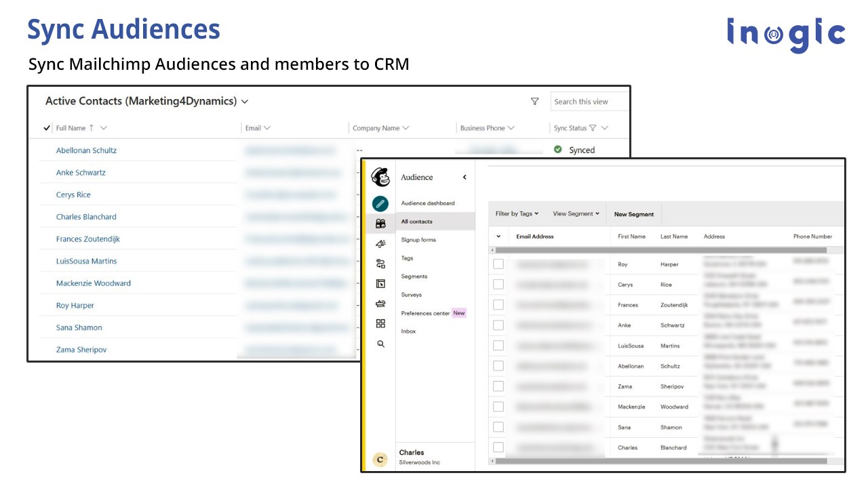Open Preferences center menu item

pyautogui.click(x=425, y=313)
